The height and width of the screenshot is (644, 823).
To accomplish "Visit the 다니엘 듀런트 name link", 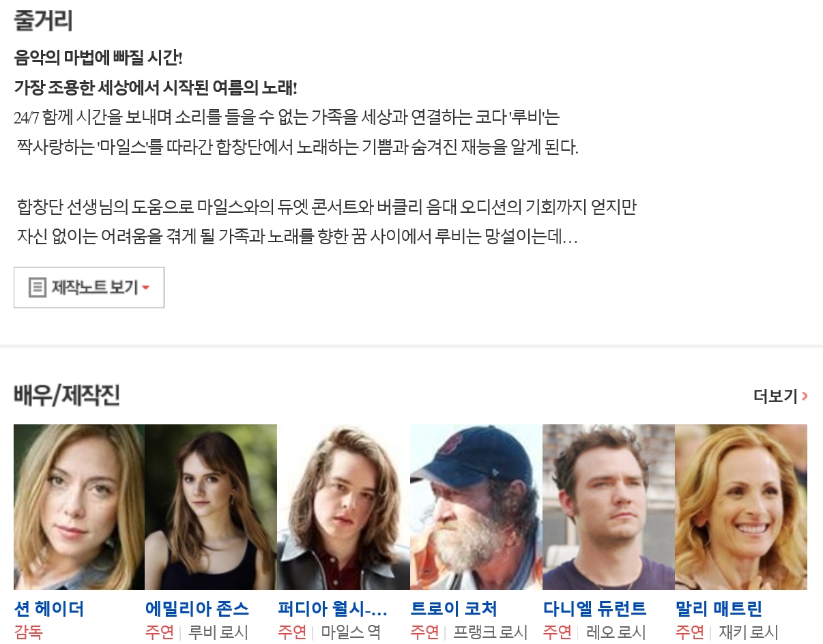I will 595,609.
